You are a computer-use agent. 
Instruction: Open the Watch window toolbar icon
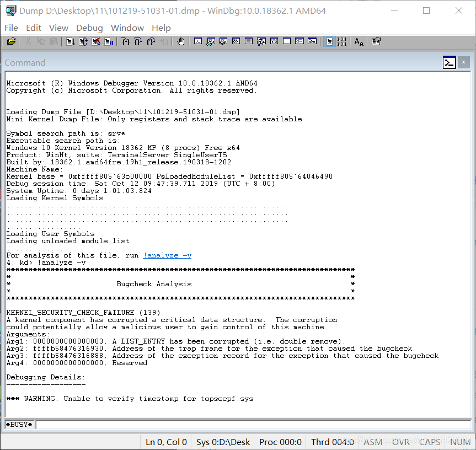click(211, 41)
